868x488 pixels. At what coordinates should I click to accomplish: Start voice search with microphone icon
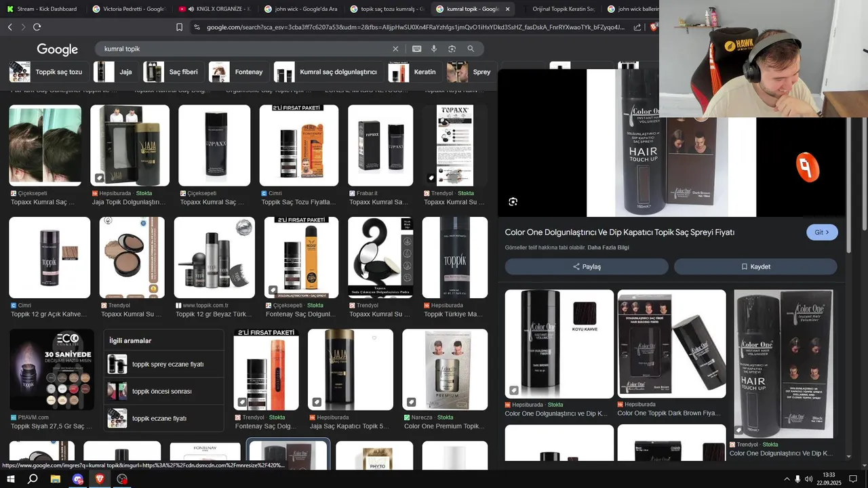point(434,49)
